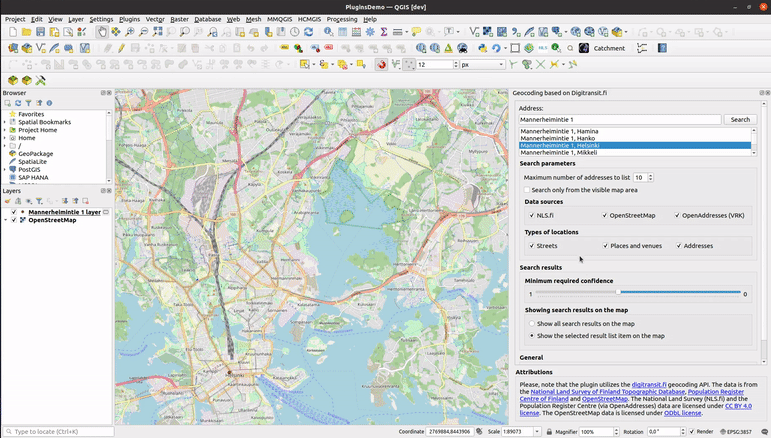Uncheck OpenAddresses (VRK) data source

tap(677, 215)
